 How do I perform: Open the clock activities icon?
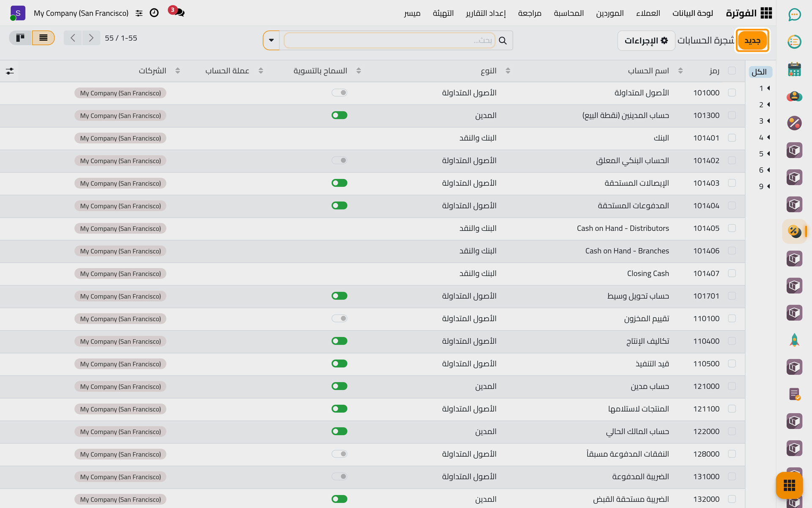pos(154,13)
